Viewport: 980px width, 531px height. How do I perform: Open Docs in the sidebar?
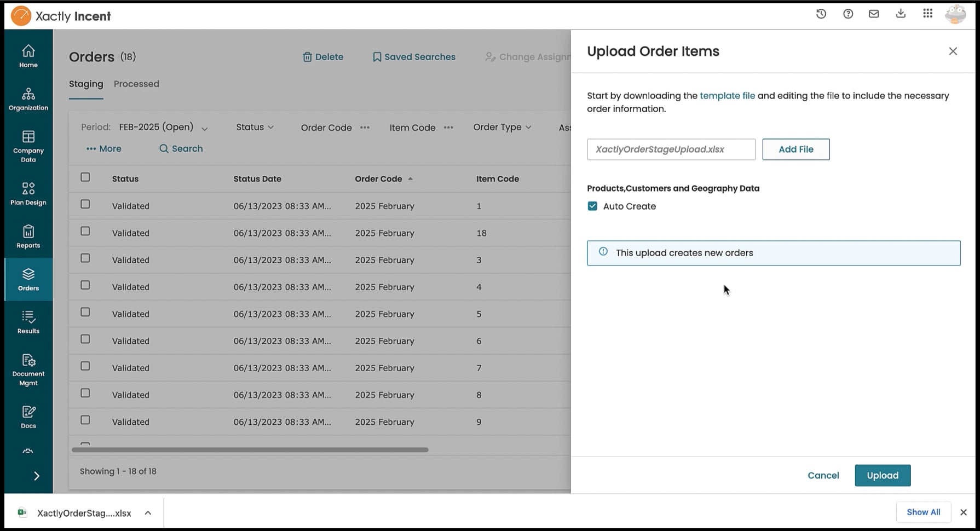pyautogui.click(x=28, y=417)
